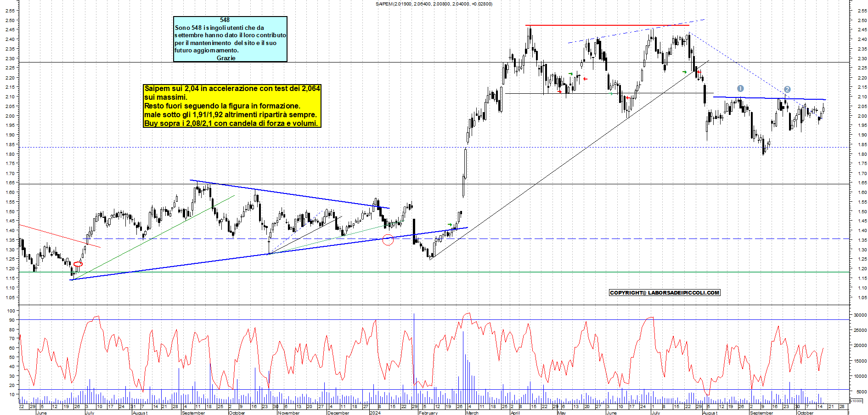Select 'Sono 548 i singoli utenti che da' text line
The image size is (868, 415).
pyautogui.click(x=220, y=28)
